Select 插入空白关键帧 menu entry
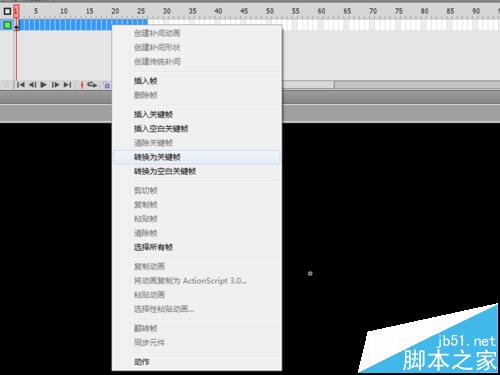Screen dimensions: 500x375 197,129
